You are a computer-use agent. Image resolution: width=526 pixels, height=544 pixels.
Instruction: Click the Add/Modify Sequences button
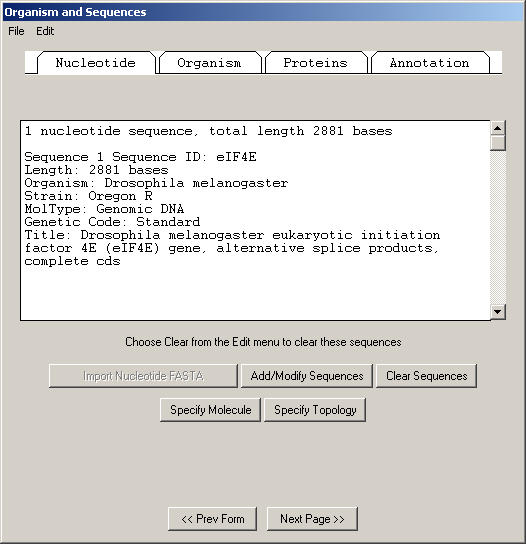coord(307,376)
